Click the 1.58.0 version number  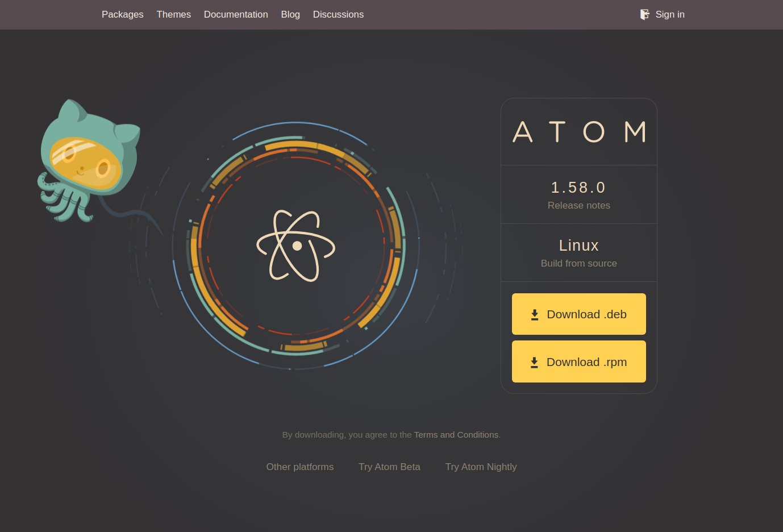tap(578, 187)
